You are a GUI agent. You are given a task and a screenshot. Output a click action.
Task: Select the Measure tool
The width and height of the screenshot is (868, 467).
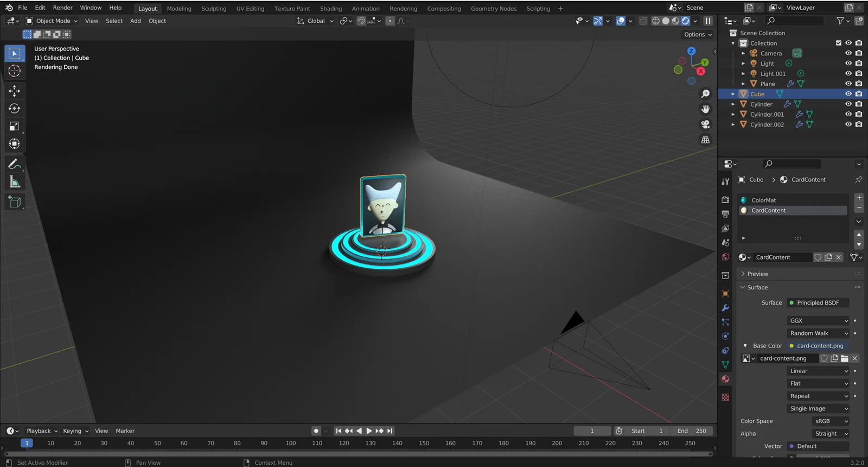coord(15,182)
